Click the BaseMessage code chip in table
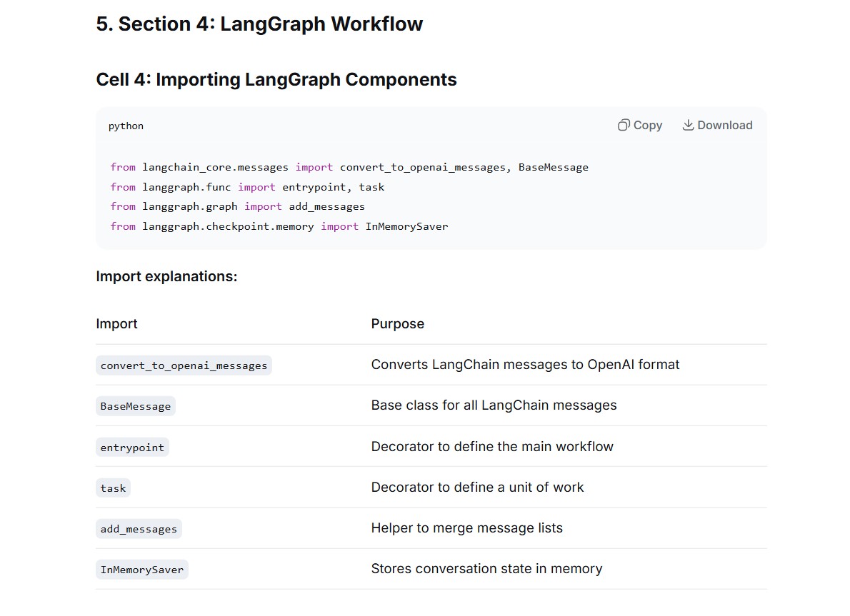This screenshot has width=850, height=616. click(x=136, y=406)
